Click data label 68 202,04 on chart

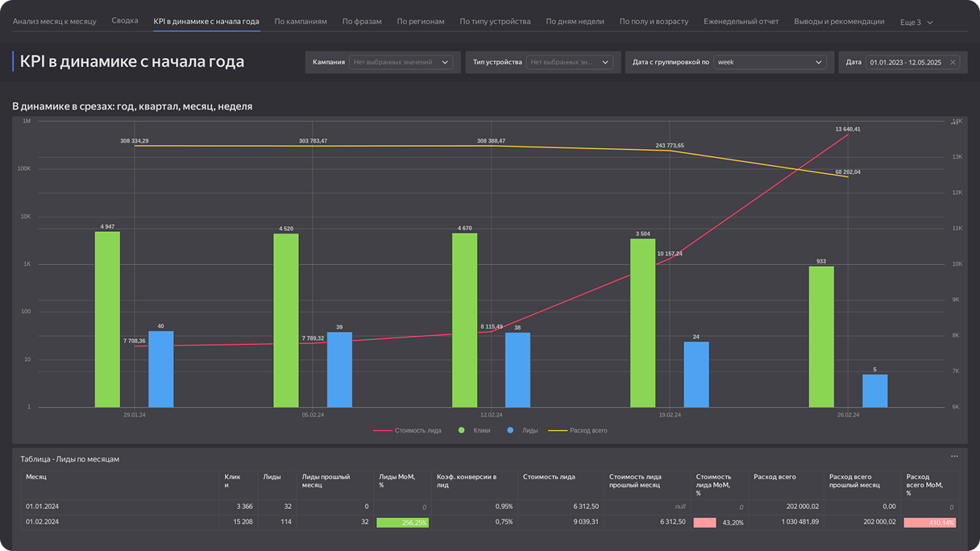click(x=848, y=172)
